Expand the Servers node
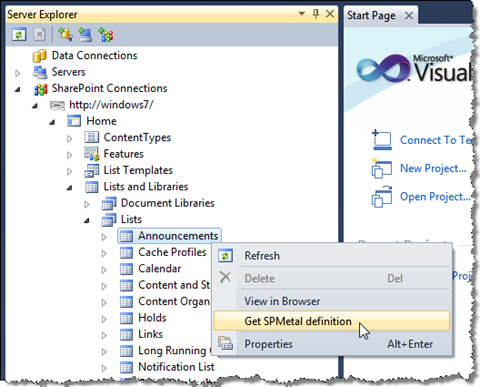Image resolution: width=480 pixels, height=387 pixels. [x=18, y=73]
